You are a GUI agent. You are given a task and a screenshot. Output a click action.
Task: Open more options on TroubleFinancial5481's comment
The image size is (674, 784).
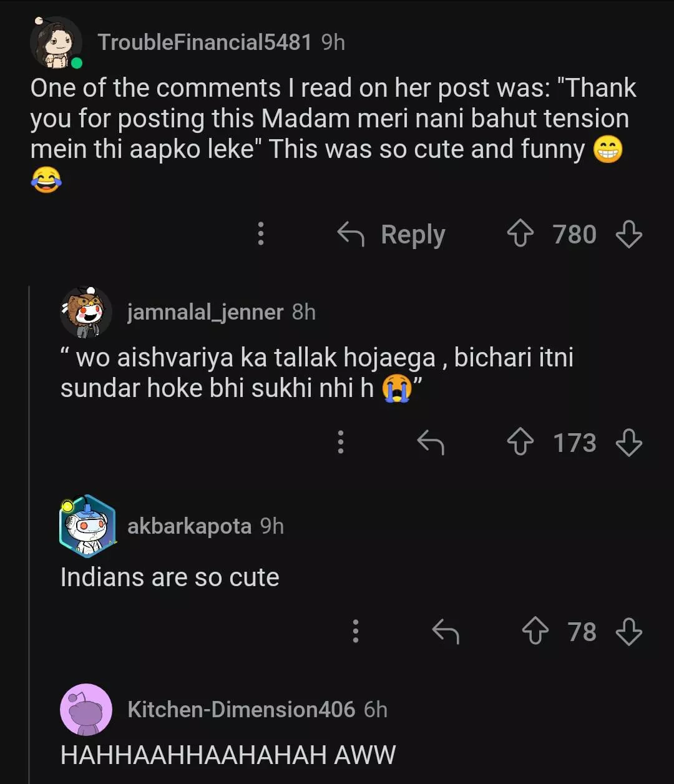click(261, 234)
